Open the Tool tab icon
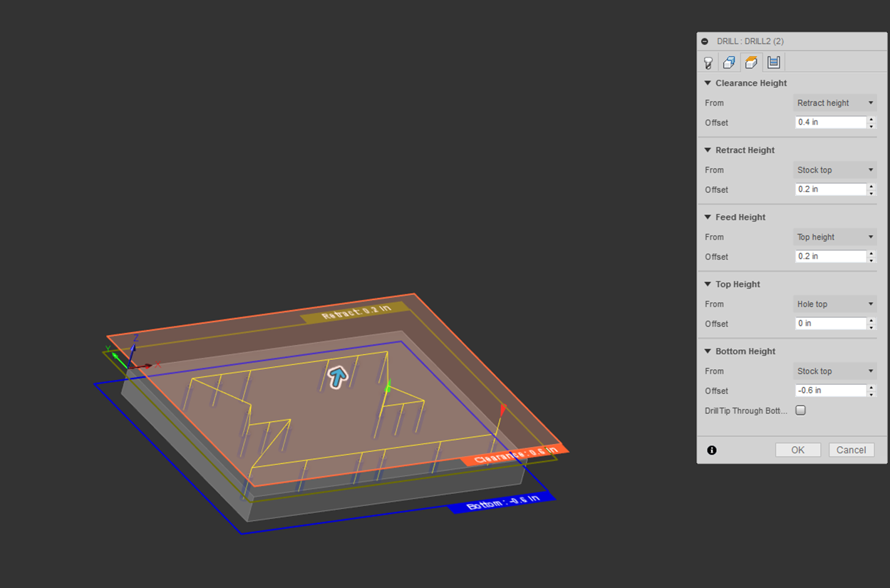This screenshot has height=588, width=890. pyautogui.click(x=708, y=63)
